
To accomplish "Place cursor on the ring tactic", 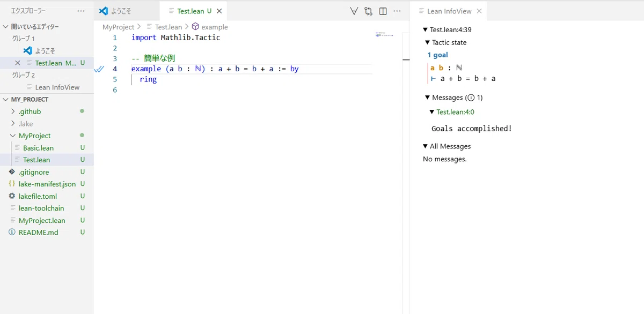I will tap(148, 79).
